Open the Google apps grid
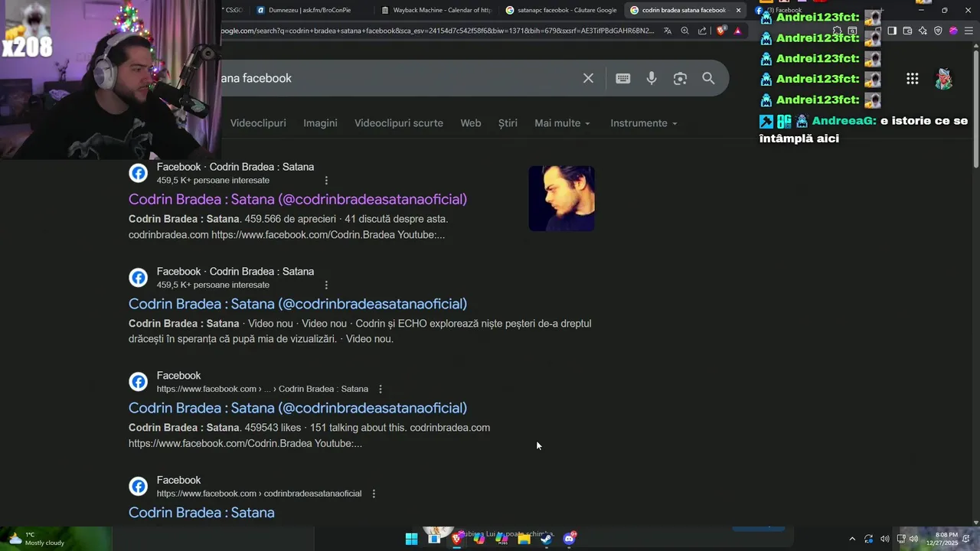Screen dimensions: 980x551 coord(913,78)
